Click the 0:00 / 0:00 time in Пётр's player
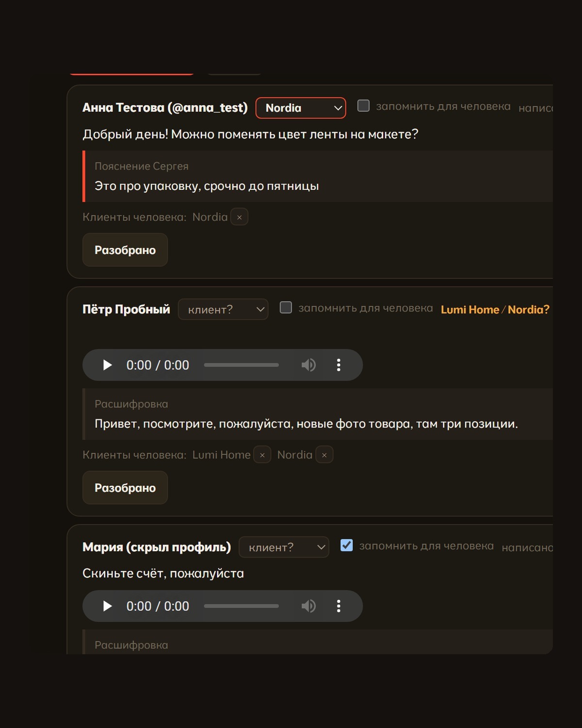Screen dimensions: 582x728 (158, 365)
